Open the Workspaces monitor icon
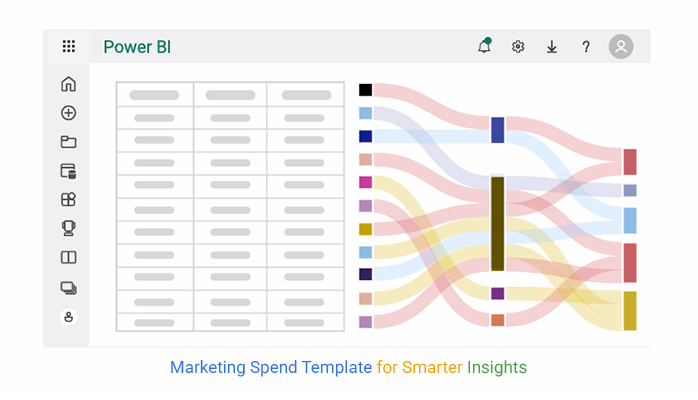This screenshot has width=698, height=400. click(69, 288)
